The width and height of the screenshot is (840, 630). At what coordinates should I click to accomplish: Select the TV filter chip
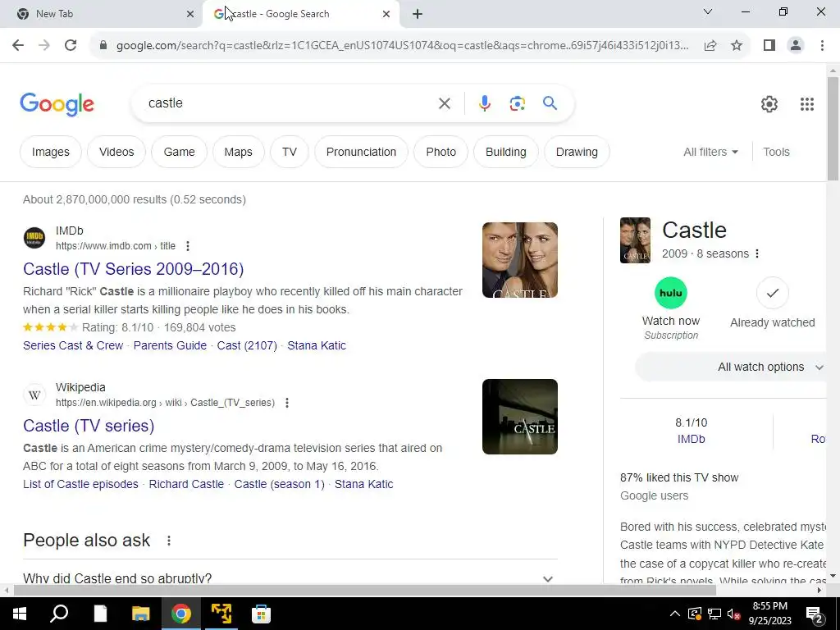click(290, 152)
